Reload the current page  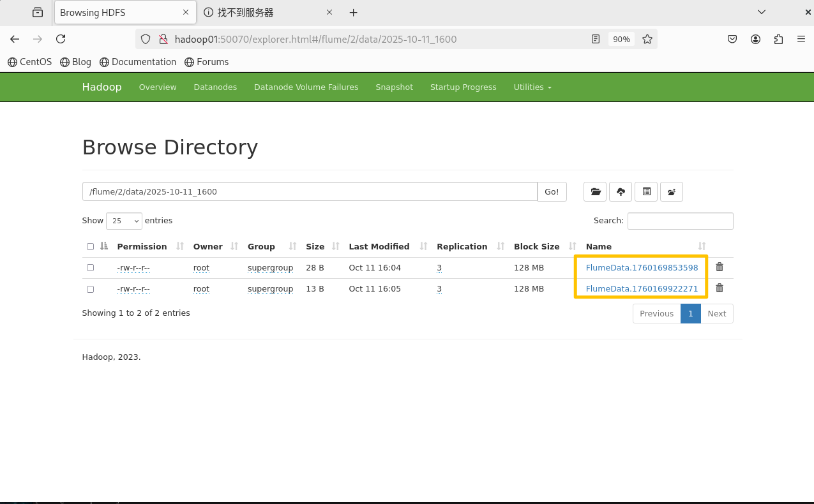[61, 39]
